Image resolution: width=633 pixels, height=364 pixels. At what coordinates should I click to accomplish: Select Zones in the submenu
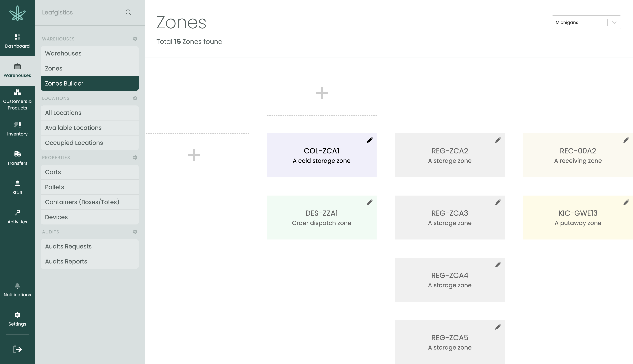coord(90,68)
